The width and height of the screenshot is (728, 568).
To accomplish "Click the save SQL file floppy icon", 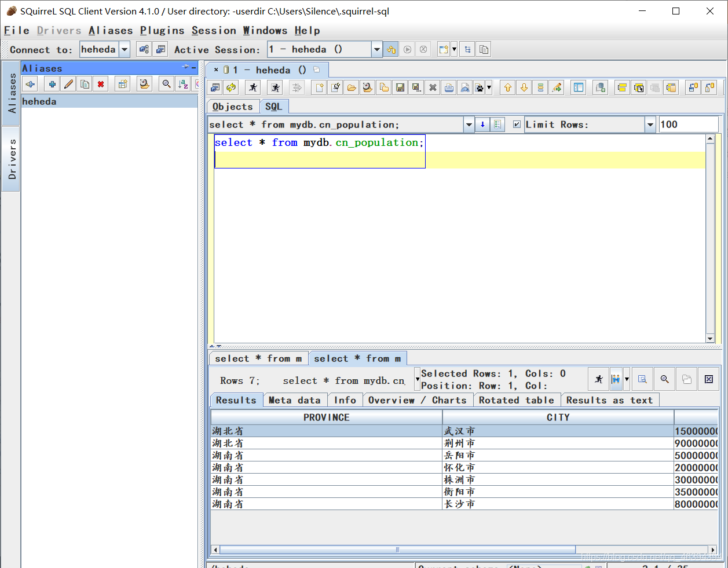I will point(400,87).
